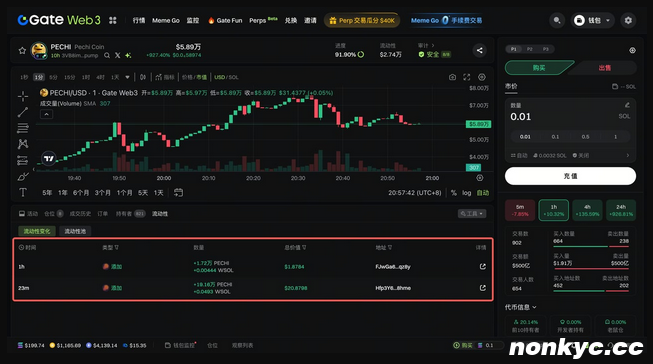Expand the 代币信息 token info section

coord(521,307)
